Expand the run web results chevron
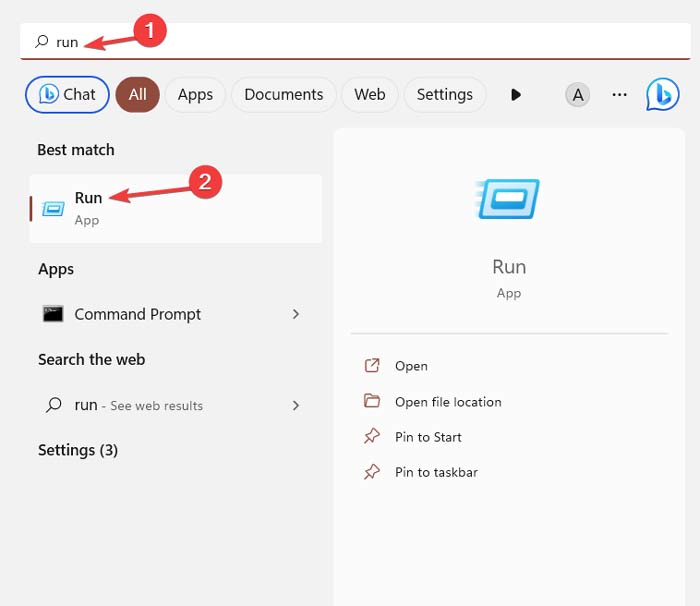 pyautogui.click(x=295, y=405)
